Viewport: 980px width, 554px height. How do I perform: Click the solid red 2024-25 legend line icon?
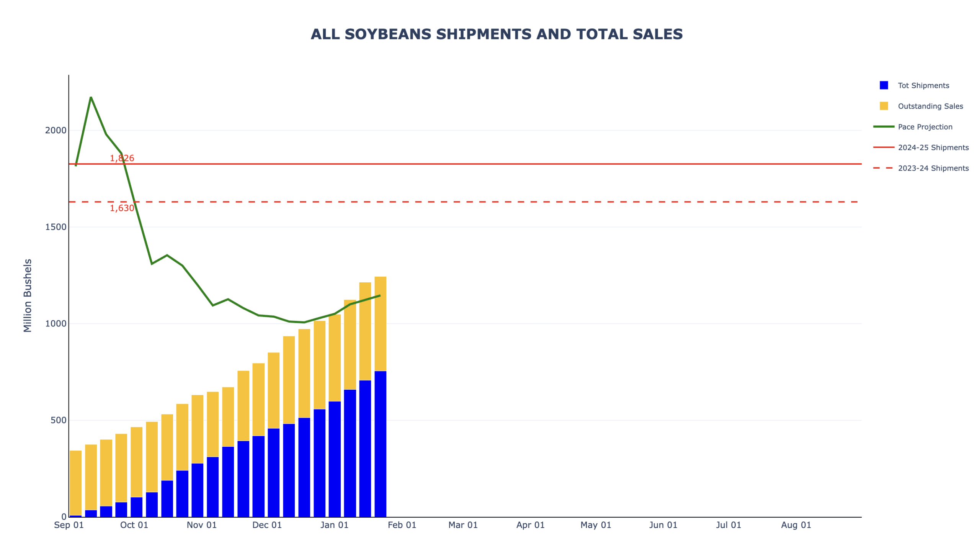[883, 147]
